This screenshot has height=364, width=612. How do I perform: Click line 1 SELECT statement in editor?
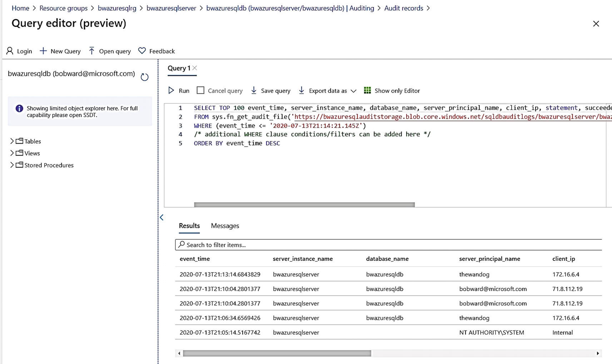coord(403,108)
